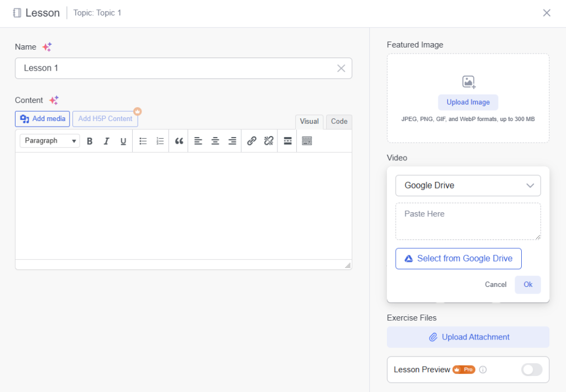The width and height of the screenshot is (566, 392).
Task: Click the 'Featured Image' label
Action: coord(415,45)
